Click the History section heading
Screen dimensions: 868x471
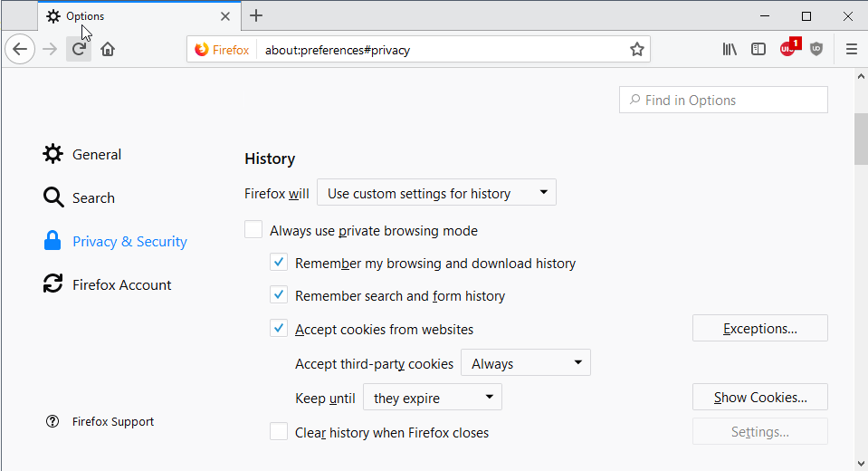270,159
